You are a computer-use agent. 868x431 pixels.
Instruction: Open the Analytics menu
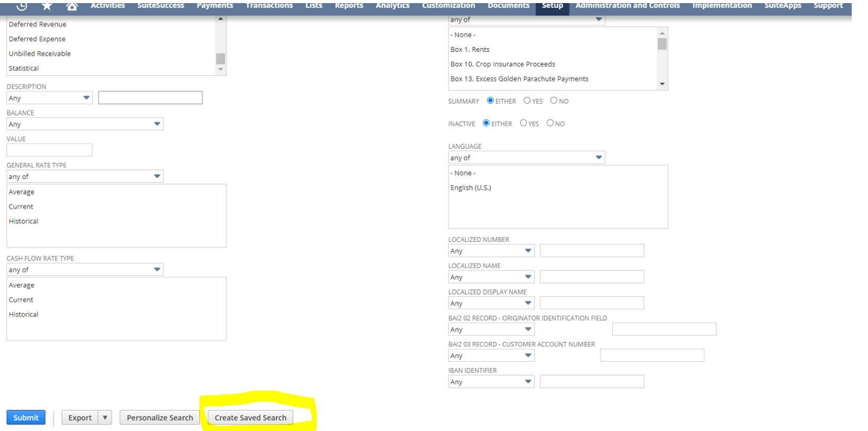392,5
